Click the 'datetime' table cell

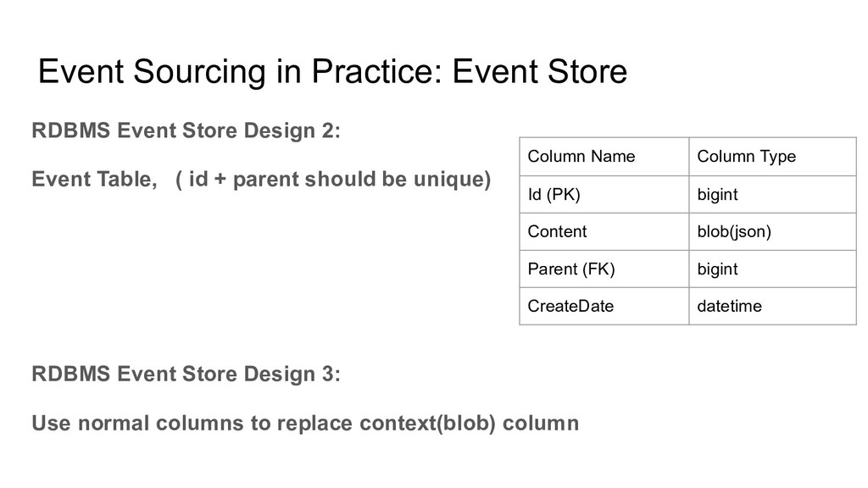(x=773, y=306)
